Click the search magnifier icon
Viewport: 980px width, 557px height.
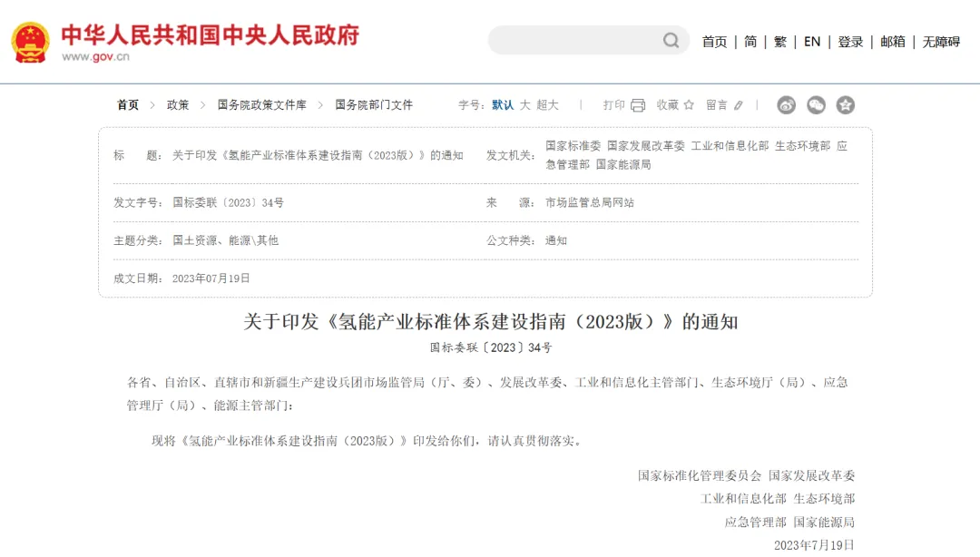(x=671, y=41)
